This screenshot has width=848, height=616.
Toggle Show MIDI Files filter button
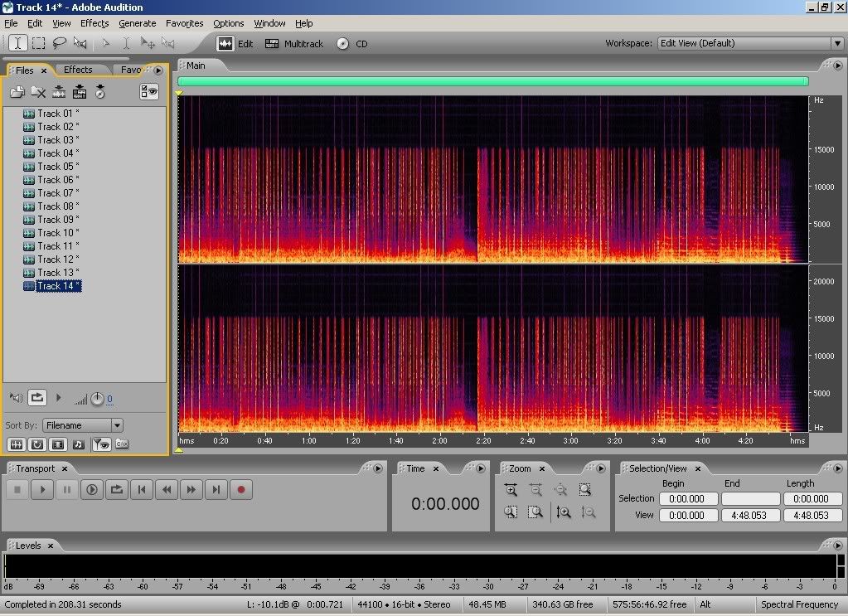pos(79,444)
